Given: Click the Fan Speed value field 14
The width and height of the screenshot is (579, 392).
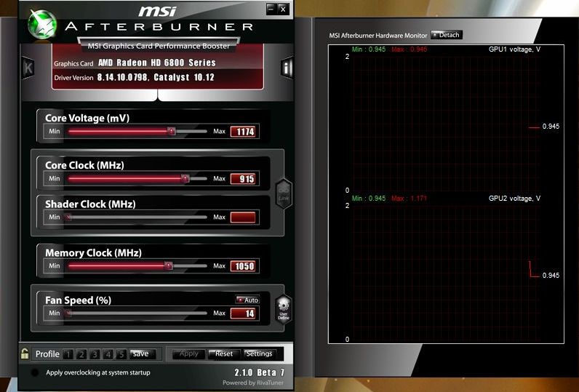Looking at the screenshot, I should [x=243, y=313].
